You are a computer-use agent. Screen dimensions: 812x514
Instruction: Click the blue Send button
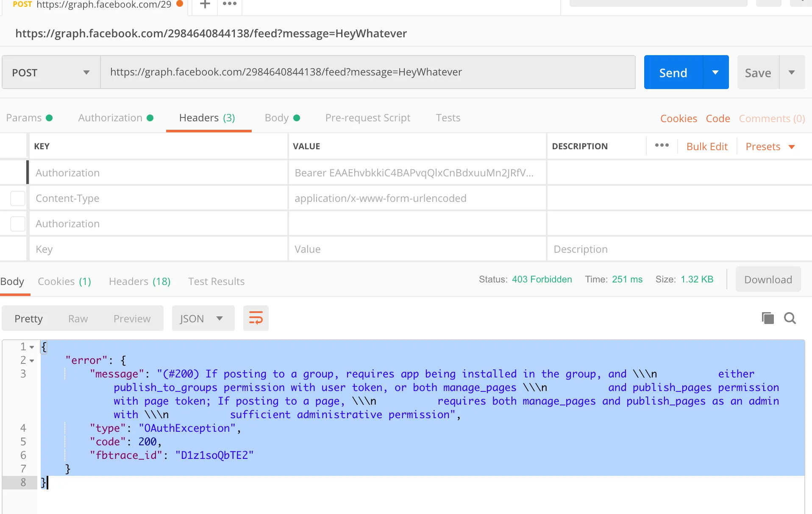pos(673,73)
